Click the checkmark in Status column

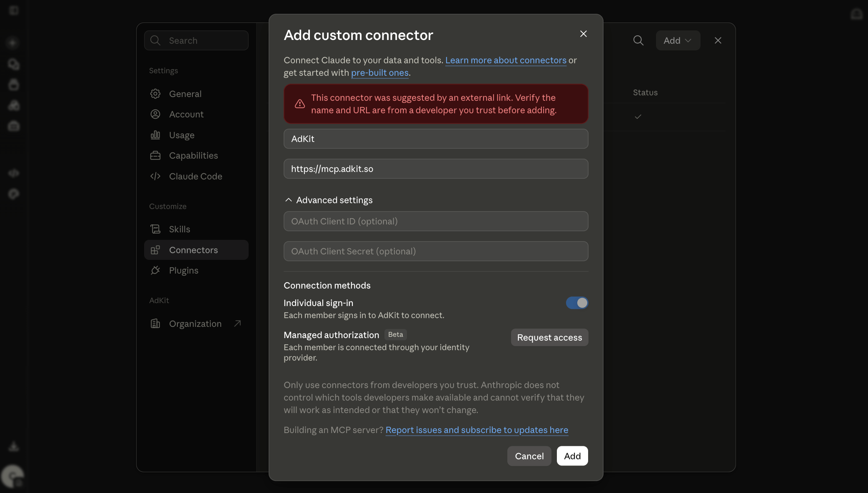point(638,117)
